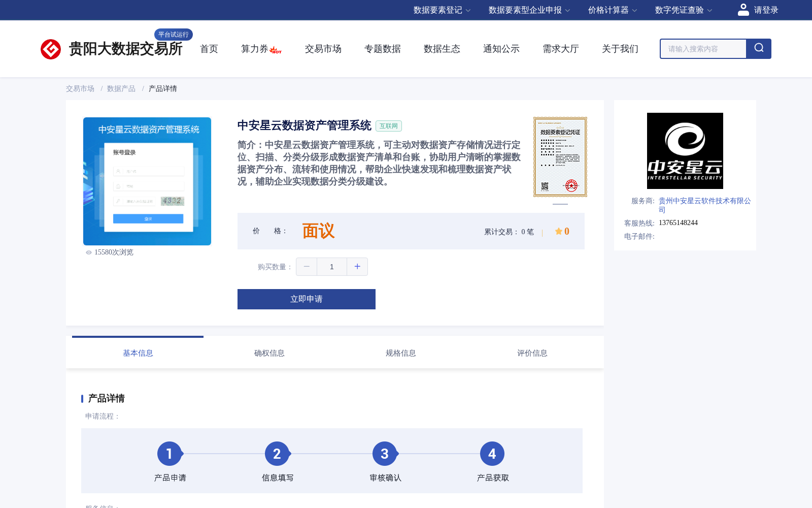Image resolution: width=812 pixels, height=508 pixels.
Task: Click the 产品详情 section heading
Action: click(107, 398)
